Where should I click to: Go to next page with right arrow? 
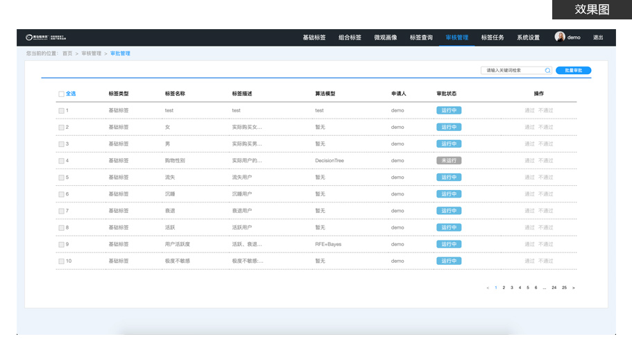tap(573, 287)
